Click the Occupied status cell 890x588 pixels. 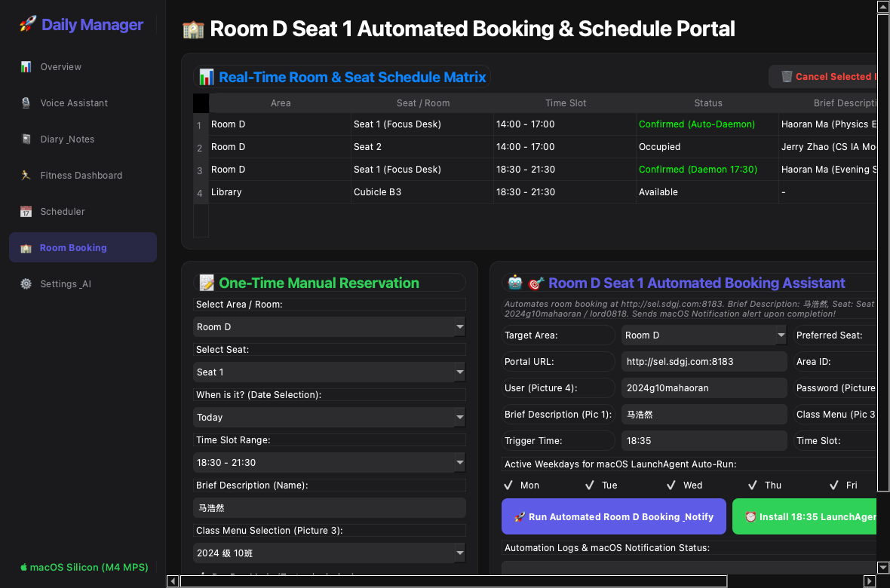pyautogui.click(x=707, y=147)
